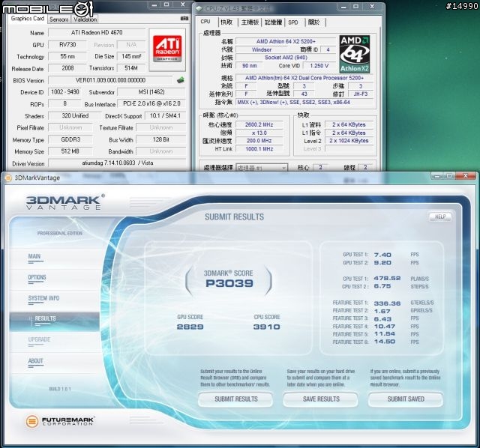The width and height of the screenshot is (480, 448).
Task: Maximize the 3DMark Vantage window
Action: (x=449, y=176)
